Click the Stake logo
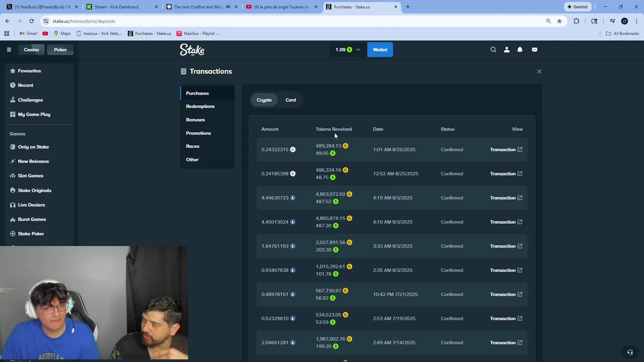Image resolution: width=644 pixels, height=362 pixels. tap(192, 50)
